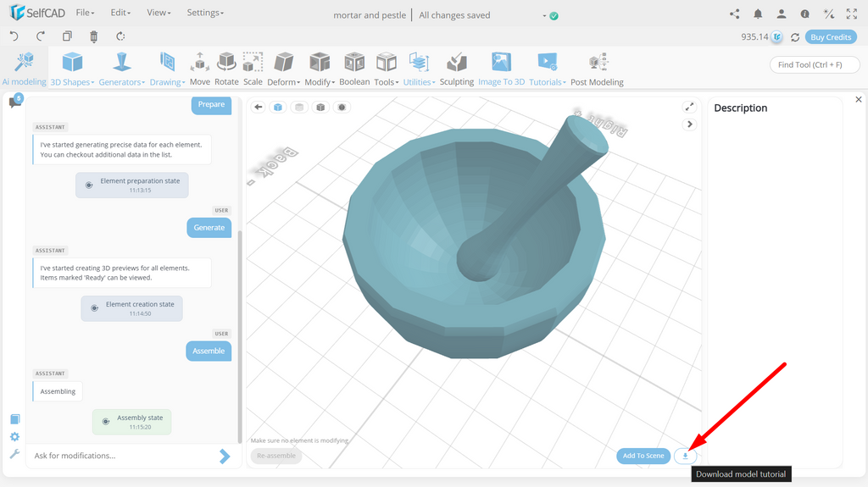The width and height of the screenshot is (868, 487).
Task: Enter fullscreen with the expand icon
Action: tap(852, 14)
